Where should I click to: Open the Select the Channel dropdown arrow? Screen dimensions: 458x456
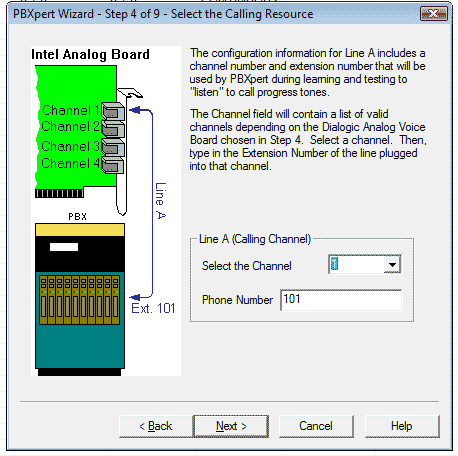click(x=392, y=265)
